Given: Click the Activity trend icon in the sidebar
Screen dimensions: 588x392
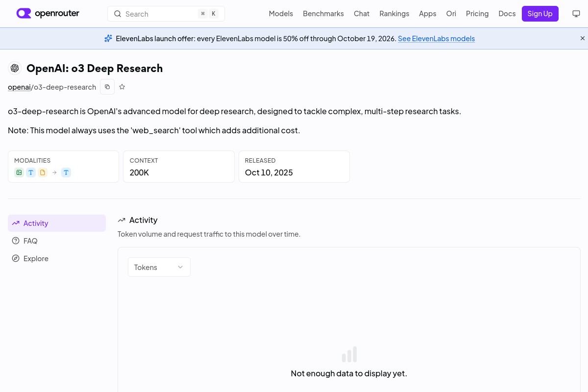Looking at the screenshot, I should point(16,223).
